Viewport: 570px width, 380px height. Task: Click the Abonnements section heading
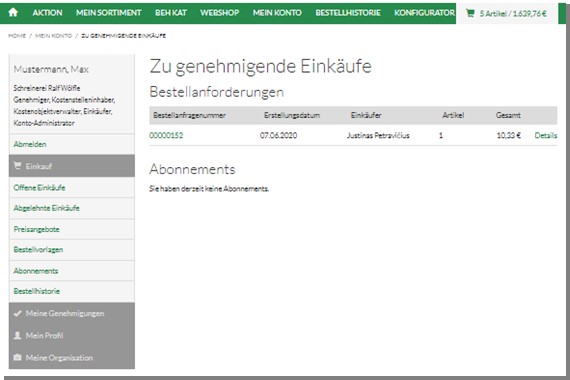(x=192, y=169)
